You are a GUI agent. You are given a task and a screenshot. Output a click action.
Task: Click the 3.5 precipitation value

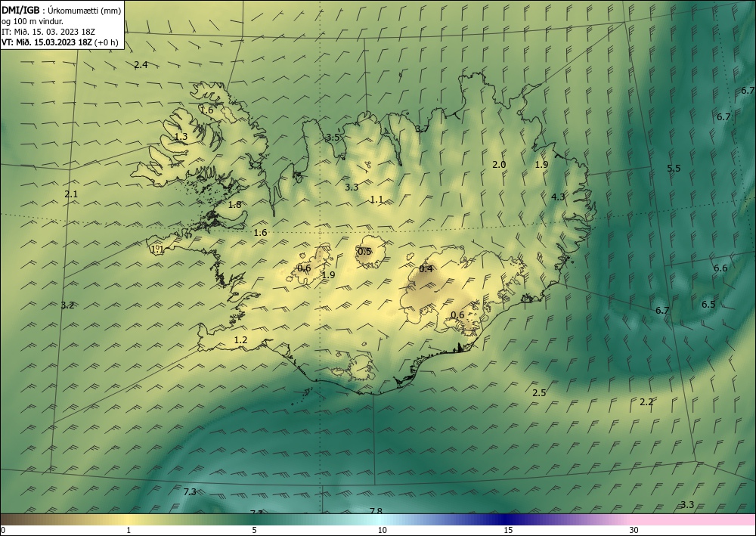[333, 138]
